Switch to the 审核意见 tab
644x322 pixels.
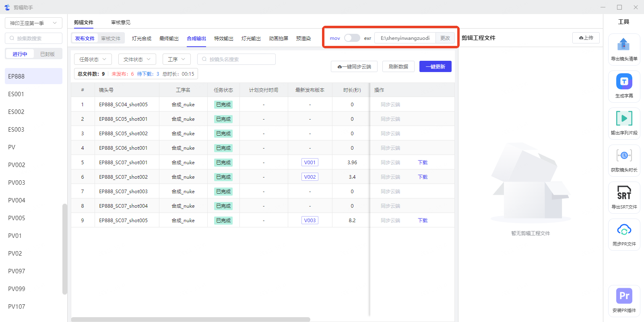click(x=121, y=23)
